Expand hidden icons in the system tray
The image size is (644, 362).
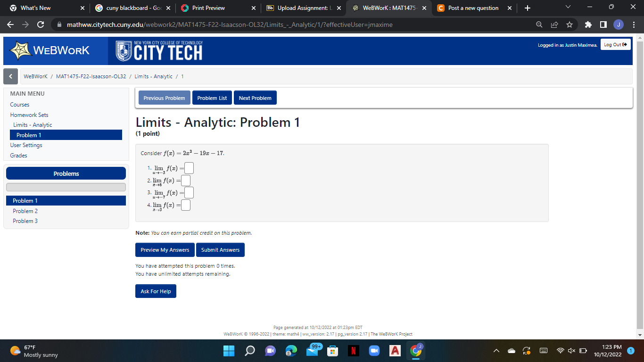[x=496, y=351]
